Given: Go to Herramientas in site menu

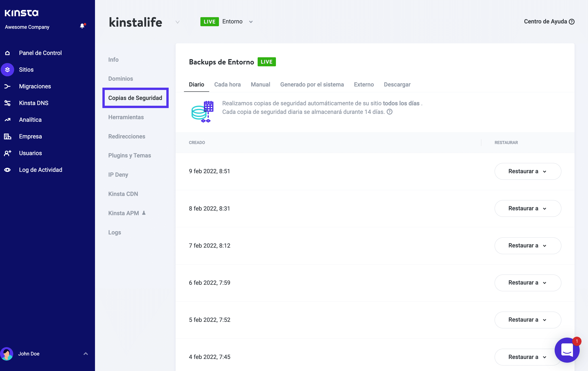Looking at the screenshot, I should click(126, 117).
